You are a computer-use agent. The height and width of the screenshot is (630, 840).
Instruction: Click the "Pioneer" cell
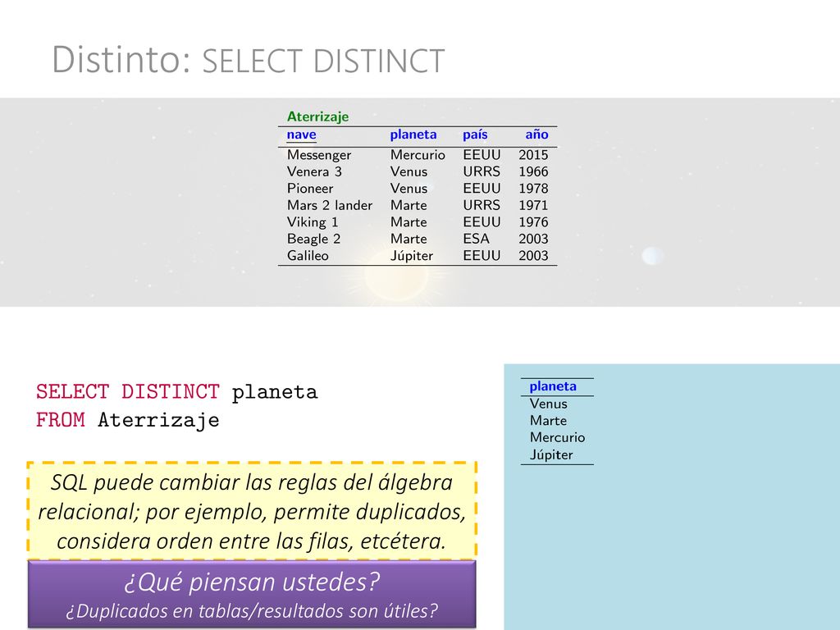(x=309, y=189)
